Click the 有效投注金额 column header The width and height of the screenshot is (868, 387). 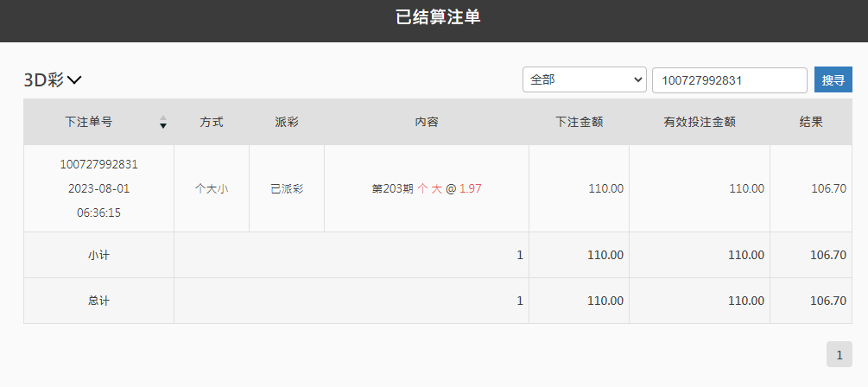point(700,122)
